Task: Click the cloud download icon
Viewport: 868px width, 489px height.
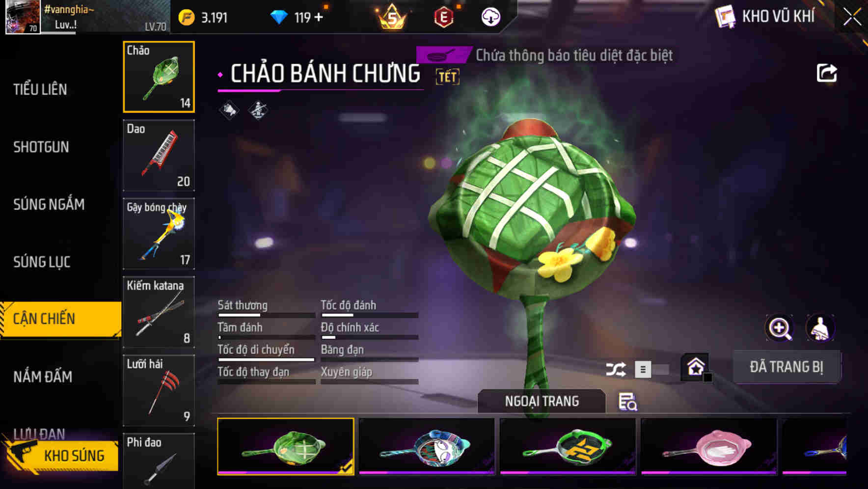Action: click(490, 18)
